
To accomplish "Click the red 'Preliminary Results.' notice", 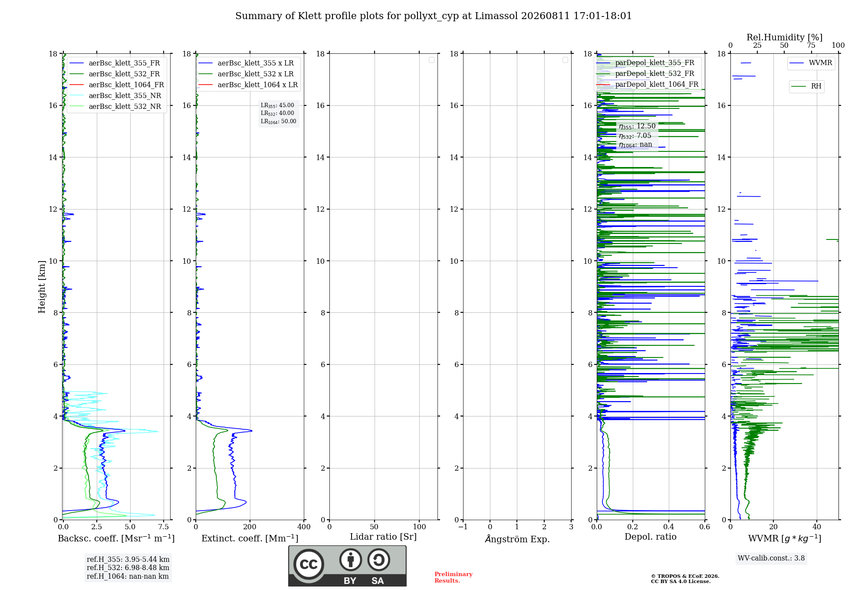I will pos(454,577).
